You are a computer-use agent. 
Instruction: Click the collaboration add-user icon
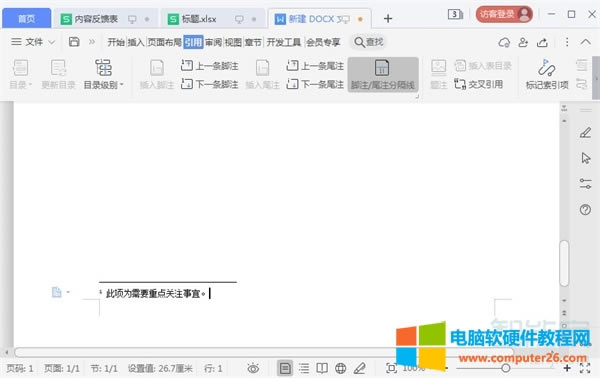coord(523,42)
